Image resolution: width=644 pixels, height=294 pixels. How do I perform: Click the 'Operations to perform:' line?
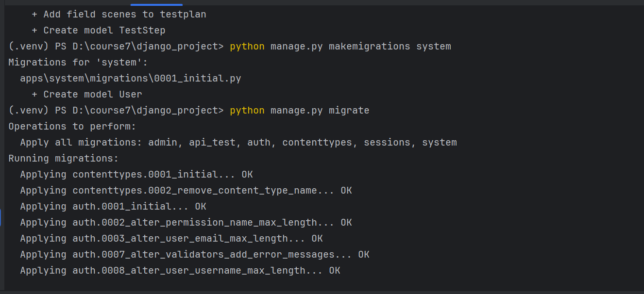coord(72,126)
